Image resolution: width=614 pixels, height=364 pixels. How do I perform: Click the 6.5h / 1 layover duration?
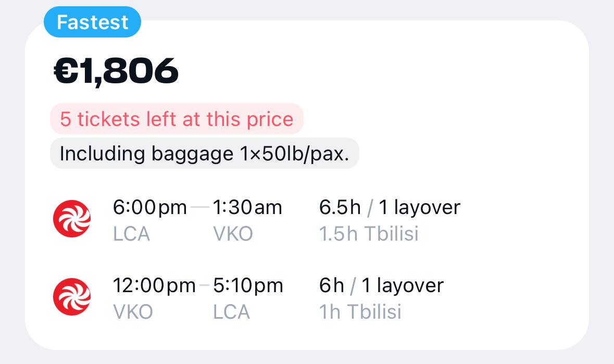click(x=390, y=207)
